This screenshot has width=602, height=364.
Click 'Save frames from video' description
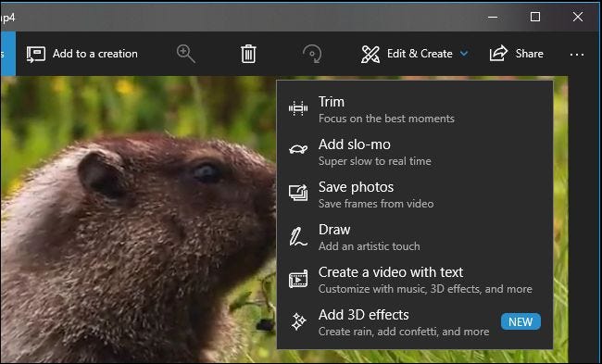(376, 204)
